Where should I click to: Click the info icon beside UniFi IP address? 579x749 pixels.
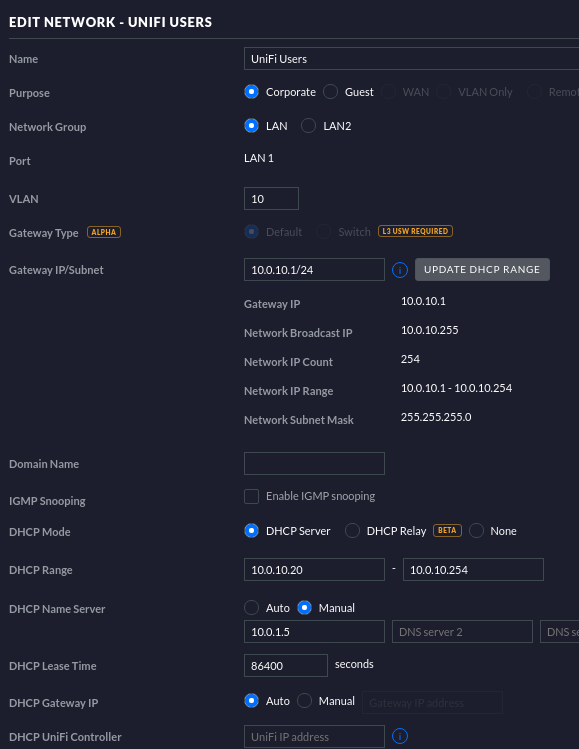pos(399,736)
